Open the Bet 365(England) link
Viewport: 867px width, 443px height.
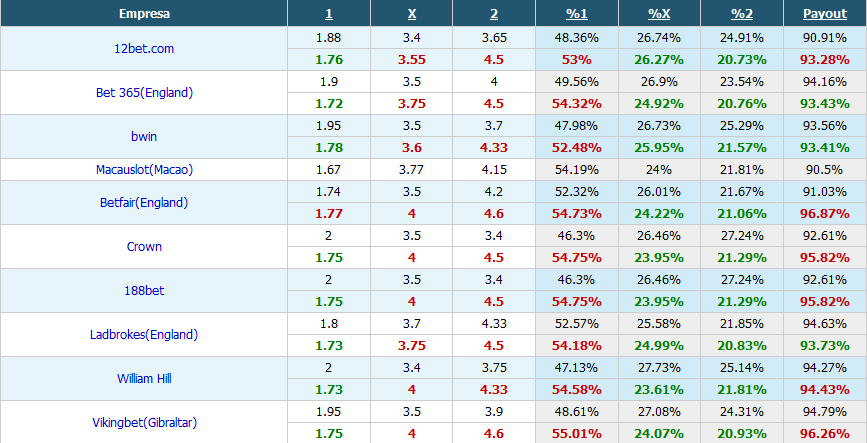[x=144, y=93]
